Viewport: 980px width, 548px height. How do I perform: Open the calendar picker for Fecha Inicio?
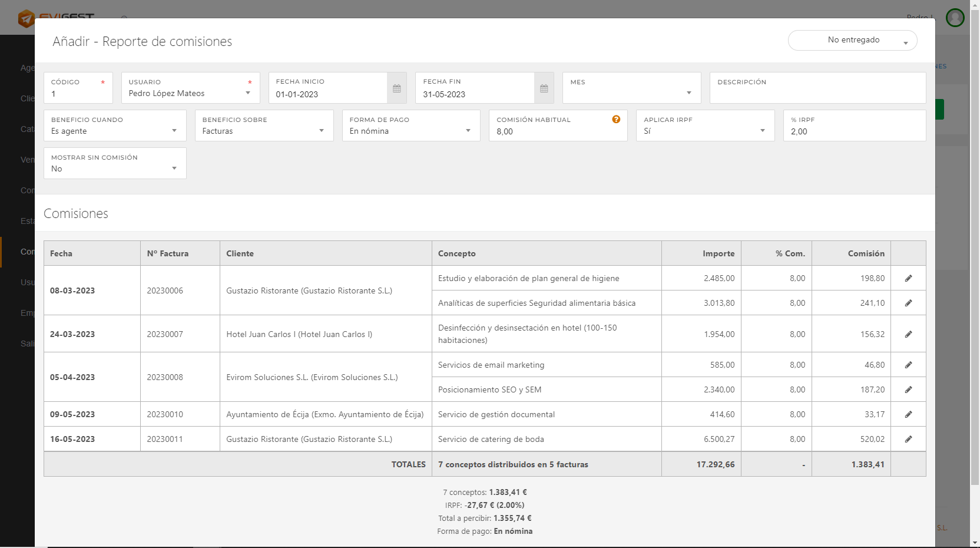396,88
